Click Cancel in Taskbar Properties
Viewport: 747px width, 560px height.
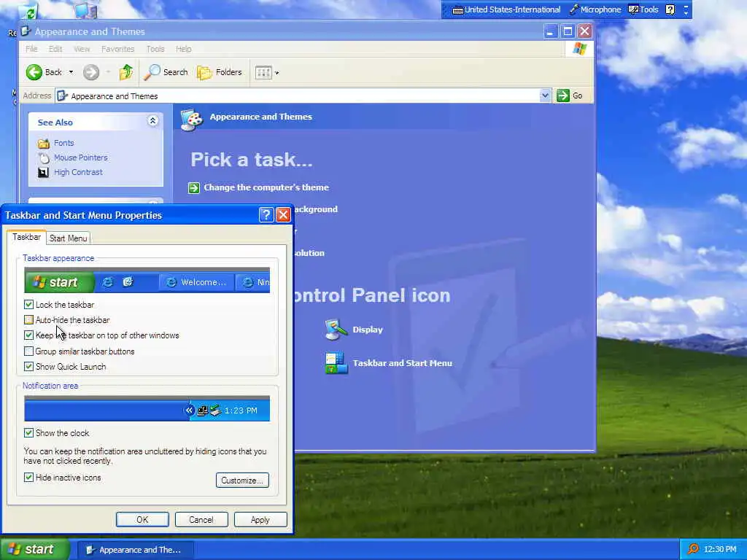pyautogui.click(x=201, y=520)
